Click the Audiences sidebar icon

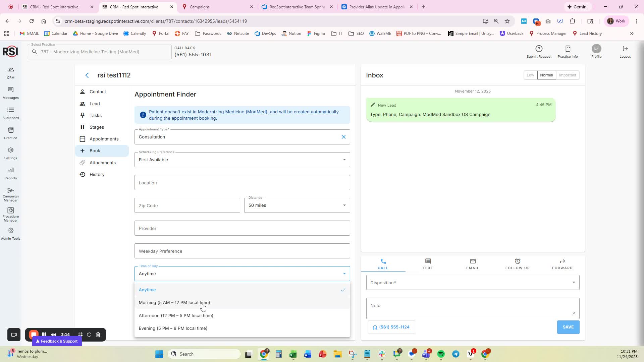(11, 113)
